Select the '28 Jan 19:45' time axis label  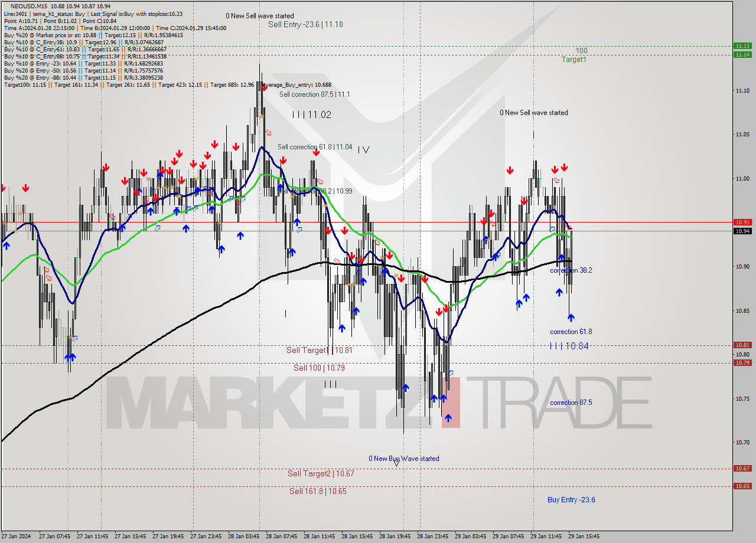coord(395,537)
